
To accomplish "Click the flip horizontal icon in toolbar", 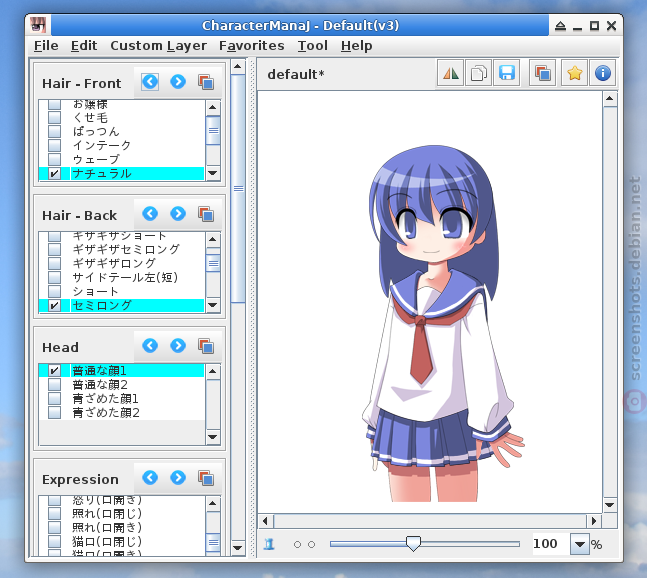I will pyautogui.click(x=451, y=73).
